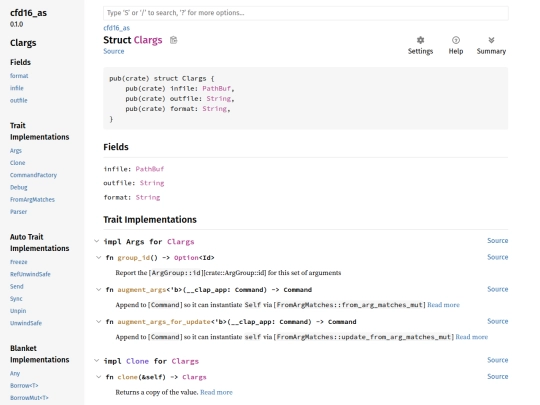540x405 pixels.
Task: Jump to Clargs heading in sidebar
Action: [23, 43]
